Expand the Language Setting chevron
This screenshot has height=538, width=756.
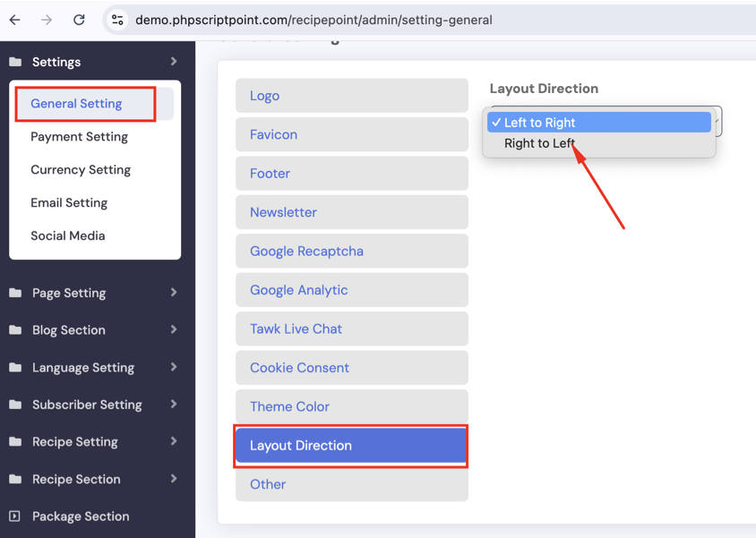174,367
